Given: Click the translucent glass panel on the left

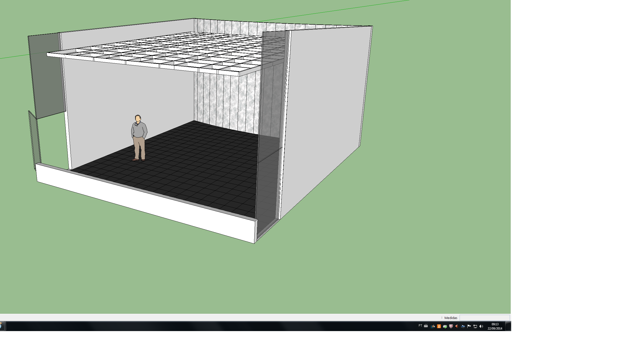Looking at the screenshot, I should [47, 75].
